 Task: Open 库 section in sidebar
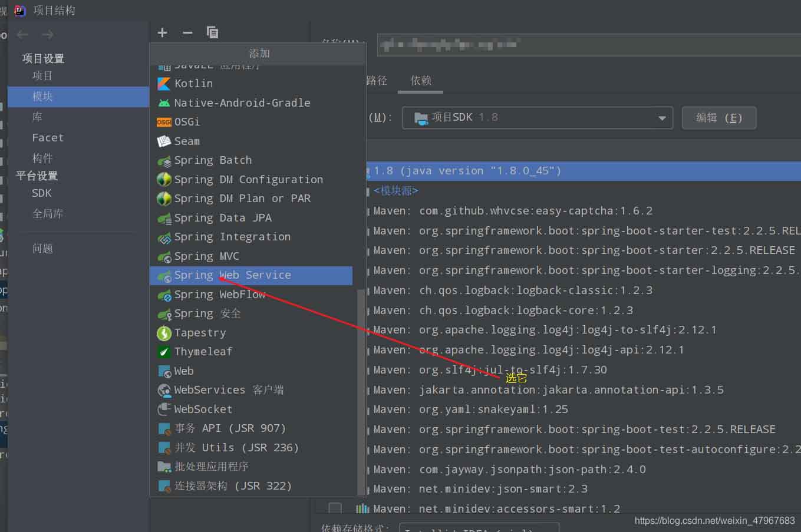(37, 117)
